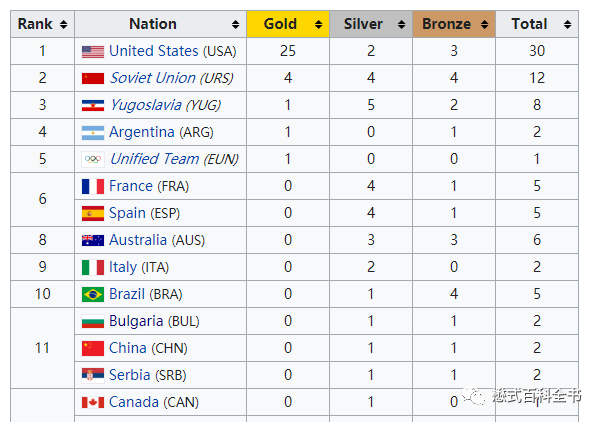Open the China nation link
The height and width of the screenshot is (422, 601).
(128, 348)
